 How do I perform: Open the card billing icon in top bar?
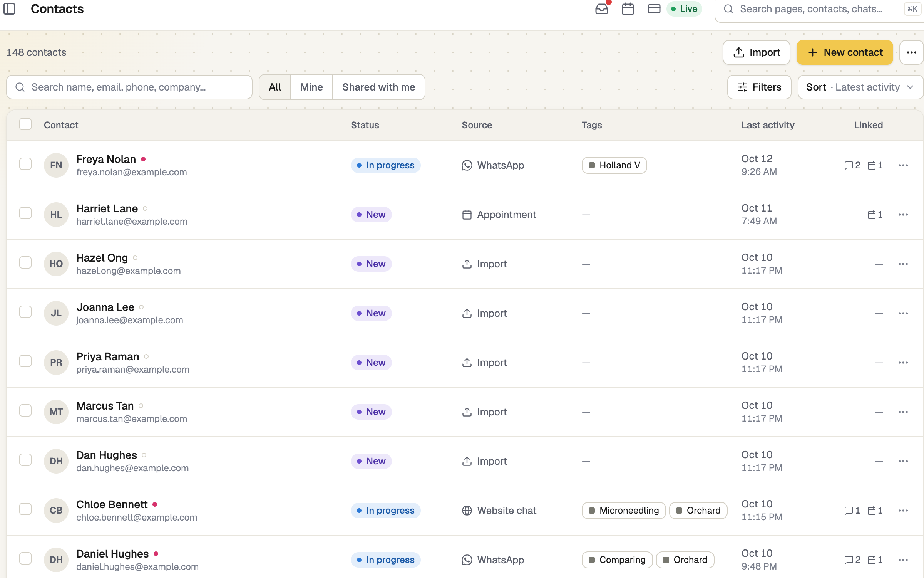pyautogui.click(x=654, y=9)
